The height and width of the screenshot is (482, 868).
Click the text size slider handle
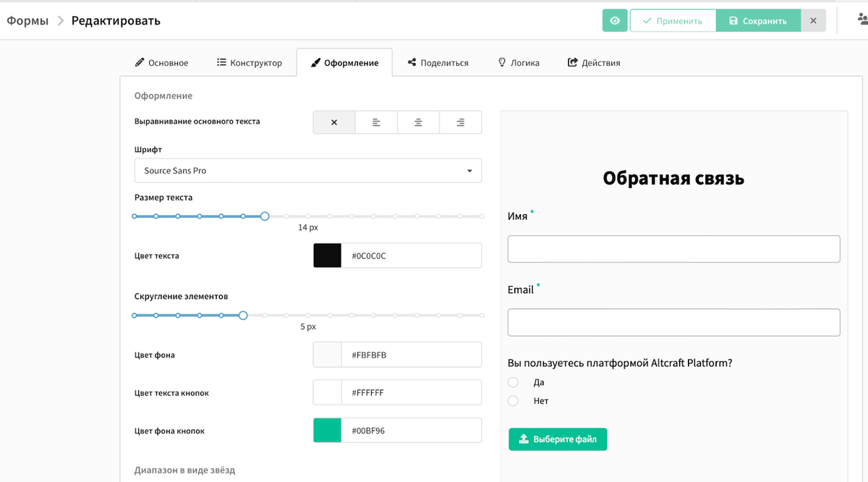(265, 216)
